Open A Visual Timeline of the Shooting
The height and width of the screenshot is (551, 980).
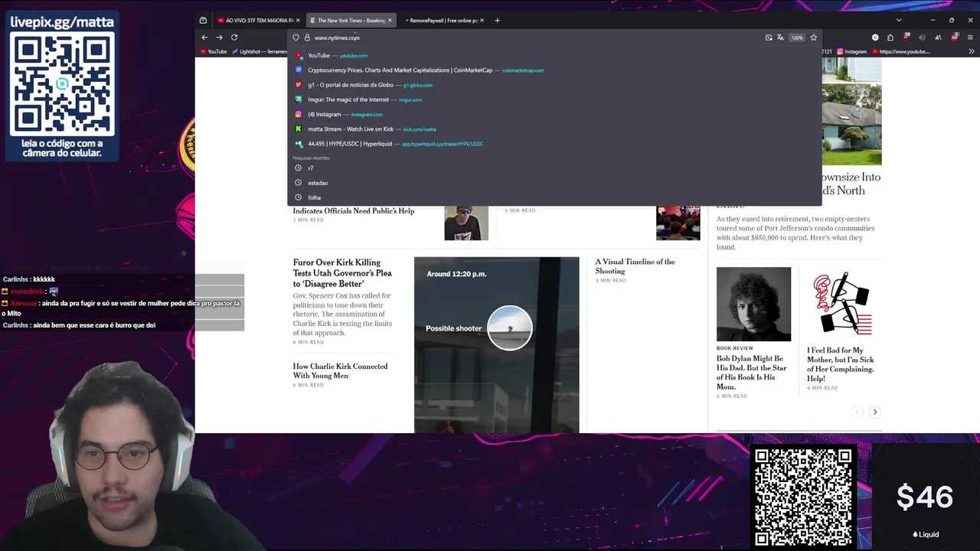point(635,266)
